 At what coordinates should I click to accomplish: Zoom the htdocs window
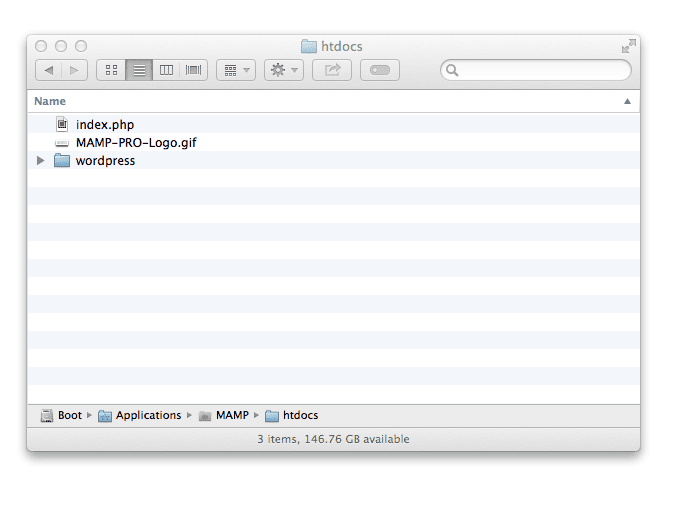81,46
